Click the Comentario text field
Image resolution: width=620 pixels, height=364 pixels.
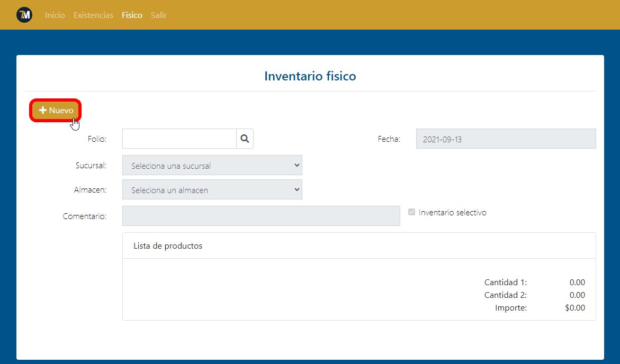click(x=260, y=215)
